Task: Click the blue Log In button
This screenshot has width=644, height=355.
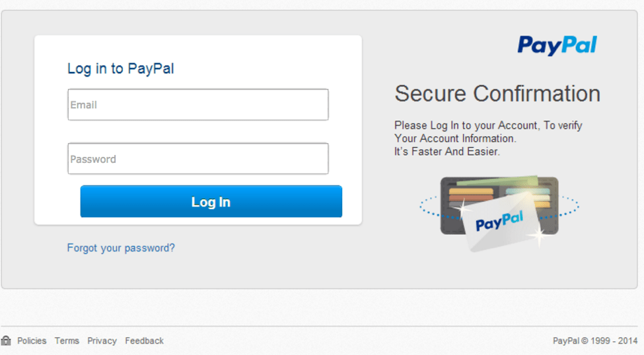Action: point(211,201)
